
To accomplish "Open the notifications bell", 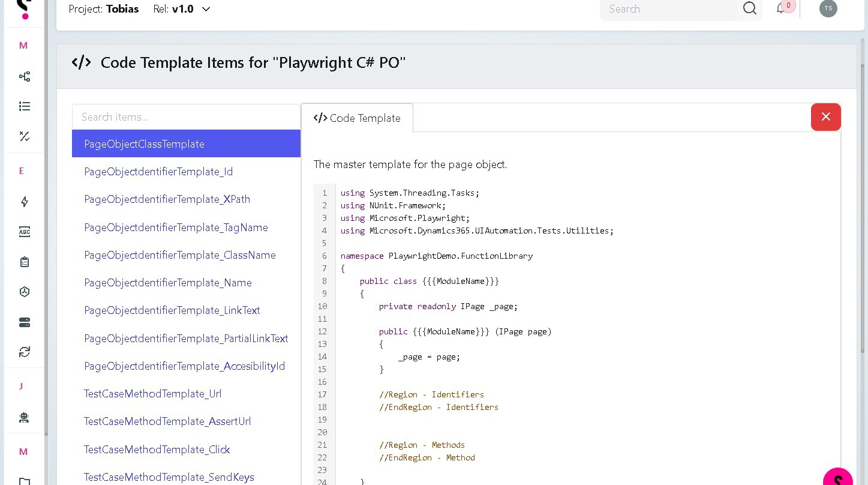I will pyautogui.click(x=781, y=8).
